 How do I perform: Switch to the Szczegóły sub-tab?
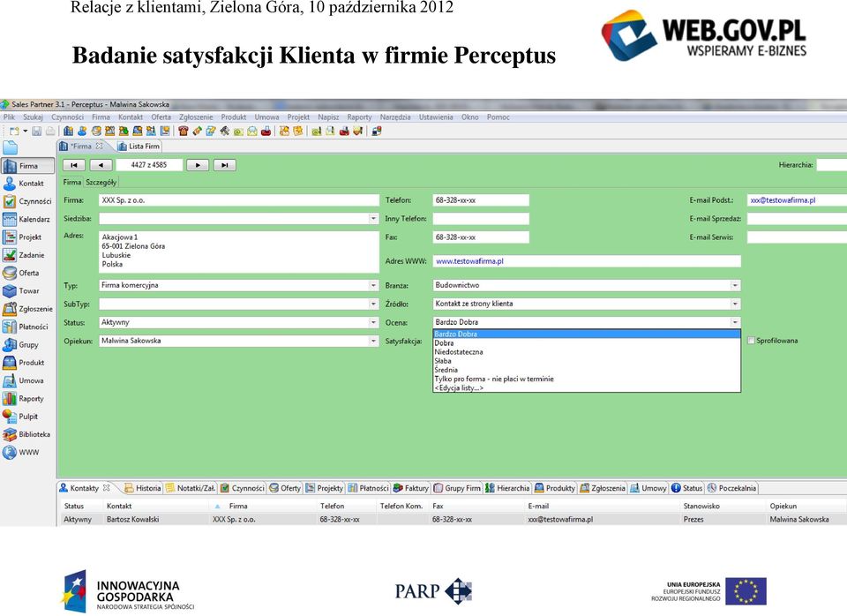(101, 183)
